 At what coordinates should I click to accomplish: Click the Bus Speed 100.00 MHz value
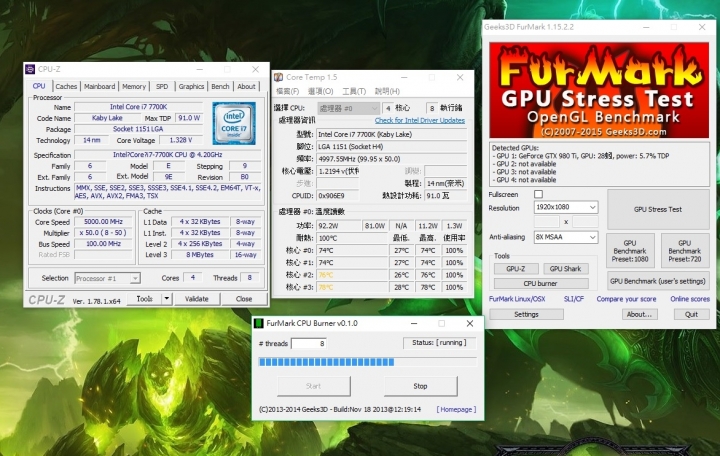coord(103,244)
